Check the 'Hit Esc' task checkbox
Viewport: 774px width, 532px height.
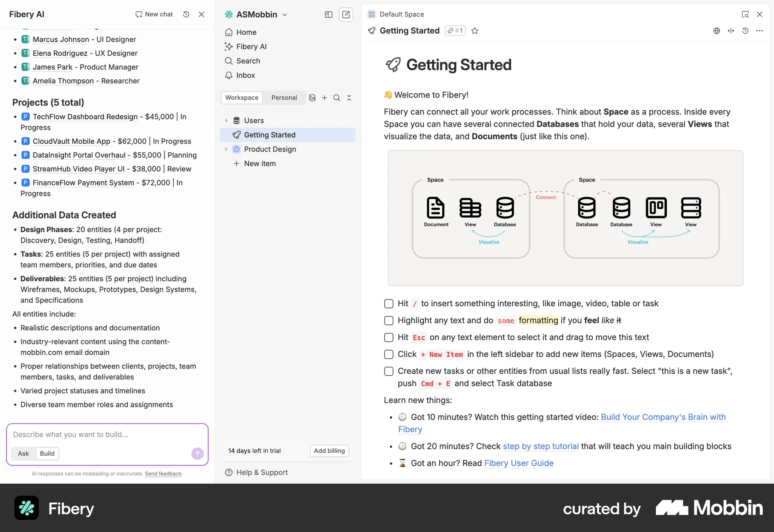(x=388, y=337)
